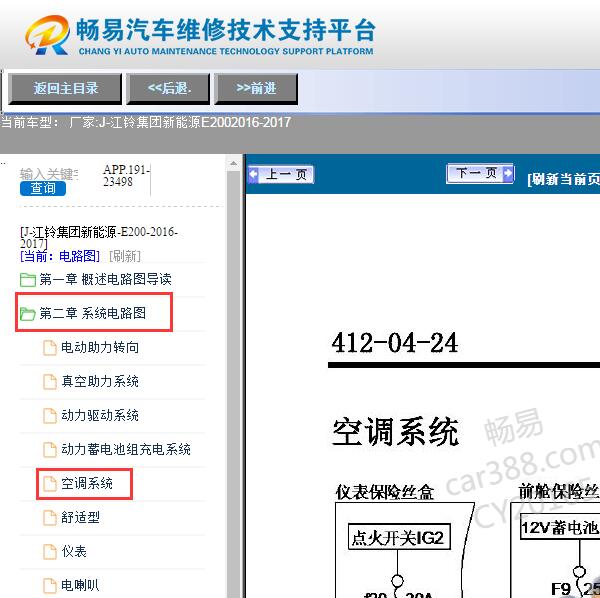This screenshot has width=600, height=598.
Task: Click the [刷新] link in sidebar
Action: coord(125,256)
